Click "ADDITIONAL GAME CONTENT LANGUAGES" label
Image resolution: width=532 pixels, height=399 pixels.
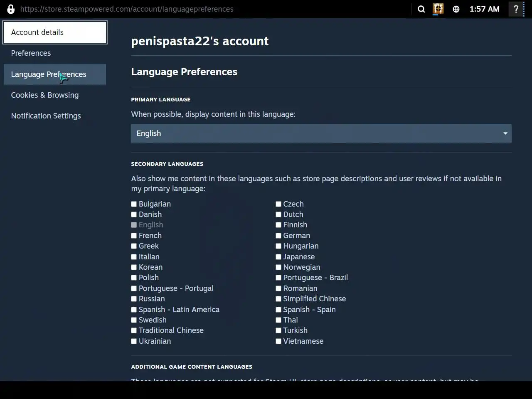(192, 367)
